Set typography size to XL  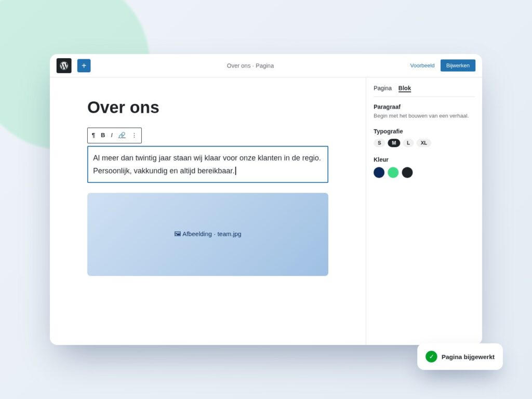[424, 143]
